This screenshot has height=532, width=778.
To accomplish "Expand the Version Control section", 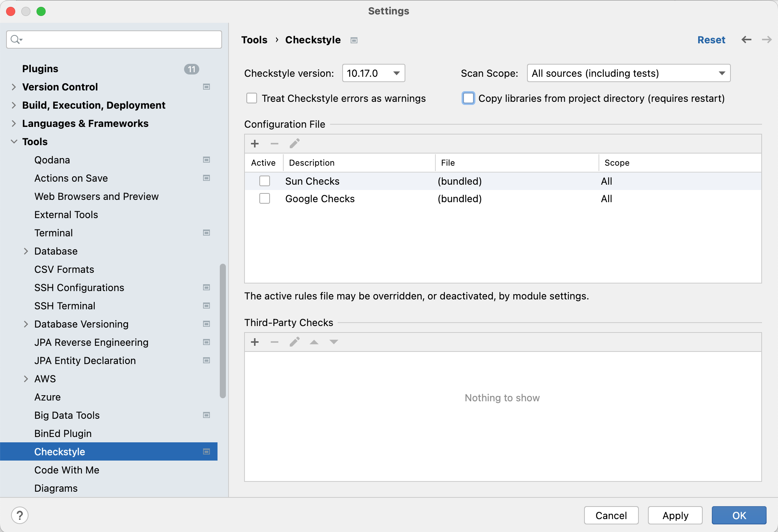I will tap(14, 87).
